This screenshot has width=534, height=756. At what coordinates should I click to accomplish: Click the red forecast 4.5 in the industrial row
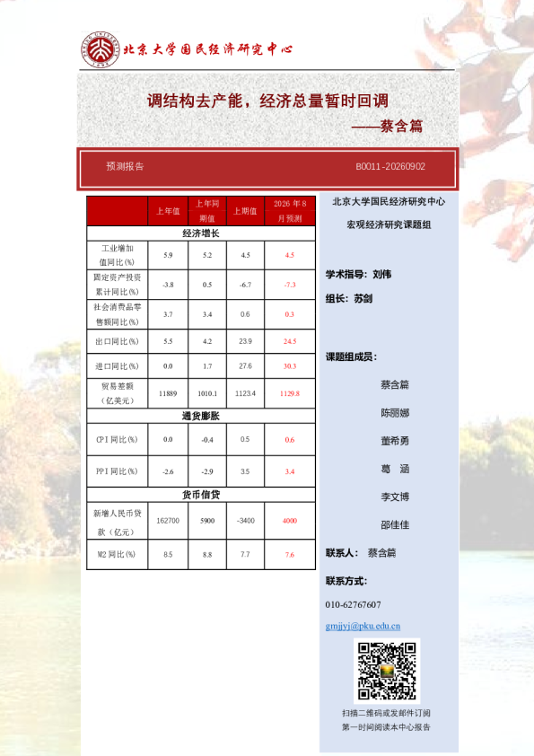pos(290,255)
